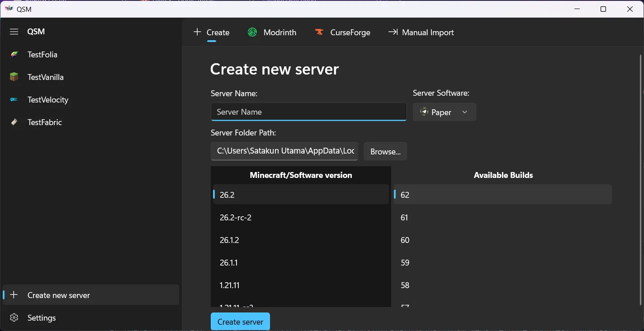
Task: Open the TestFolia server label
Action: pos(43,55)
